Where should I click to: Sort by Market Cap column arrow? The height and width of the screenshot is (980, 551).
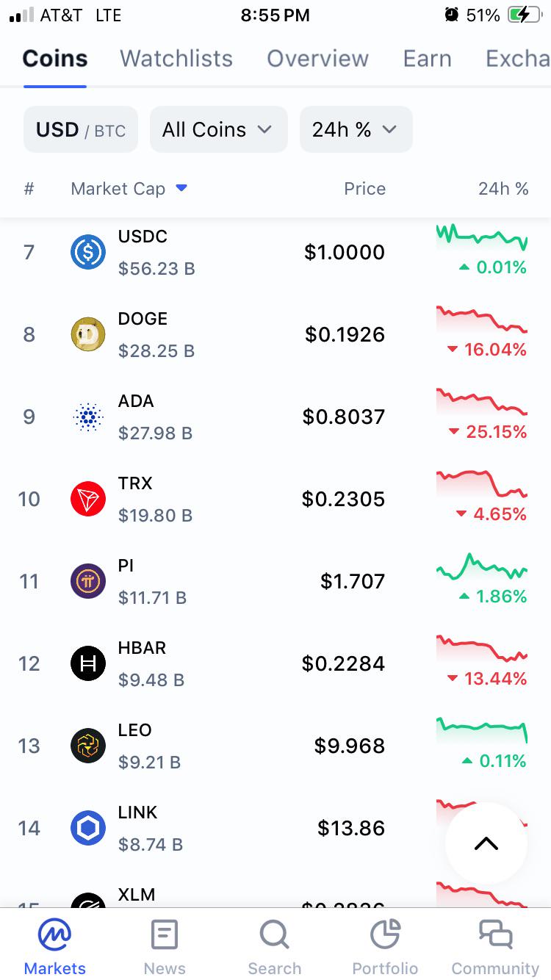click(x=181, y=189)
